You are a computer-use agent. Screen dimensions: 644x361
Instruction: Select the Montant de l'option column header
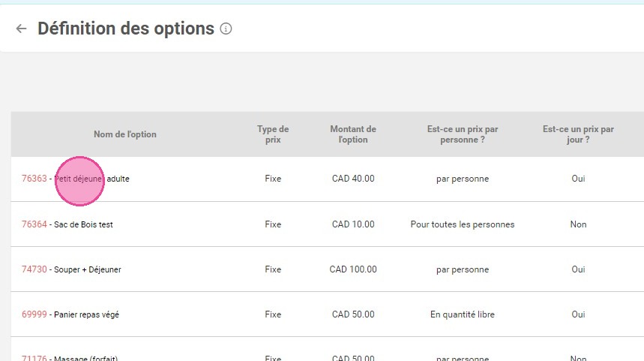coord(353,134)
